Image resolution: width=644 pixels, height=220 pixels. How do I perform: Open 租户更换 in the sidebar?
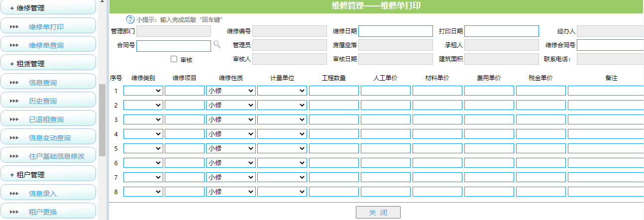click(48, 212)
